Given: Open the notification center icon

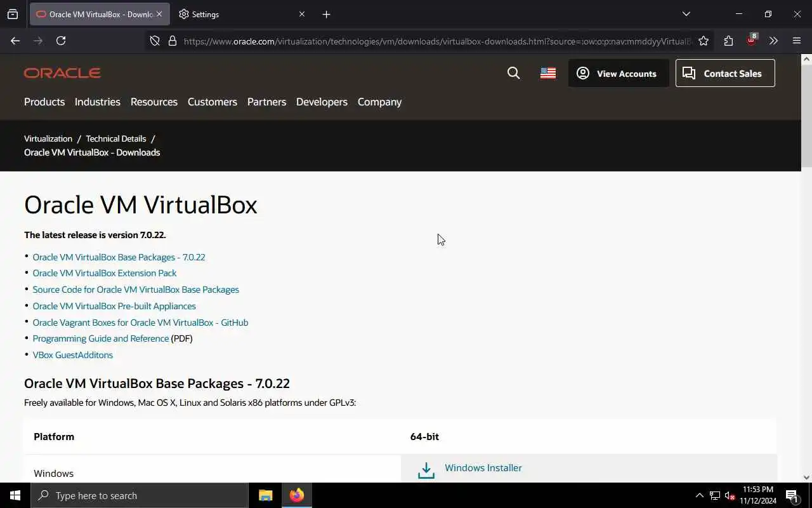Looking at the screenshot, I should 792,495.
